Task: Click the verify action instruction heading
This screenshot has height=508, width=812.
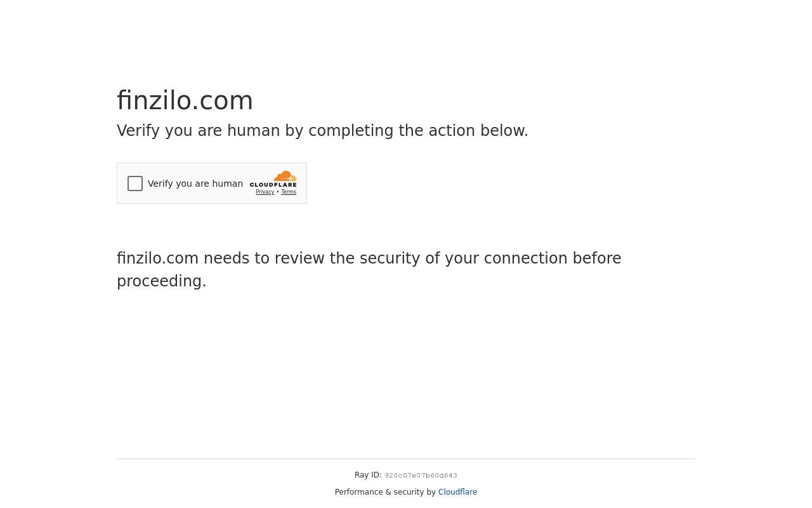Action: pyautogui.click(x=322, y=131)
